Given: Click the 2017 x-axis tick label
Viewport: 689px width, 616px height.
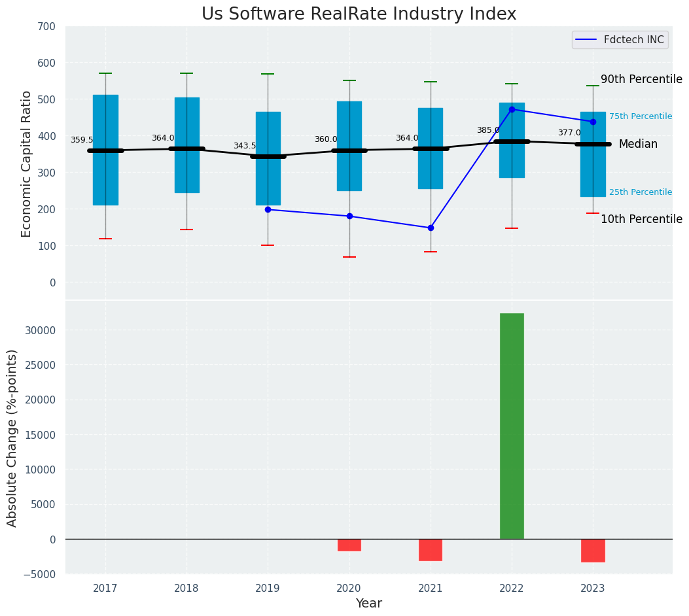Looking at the screenshot, I should 105,588.
